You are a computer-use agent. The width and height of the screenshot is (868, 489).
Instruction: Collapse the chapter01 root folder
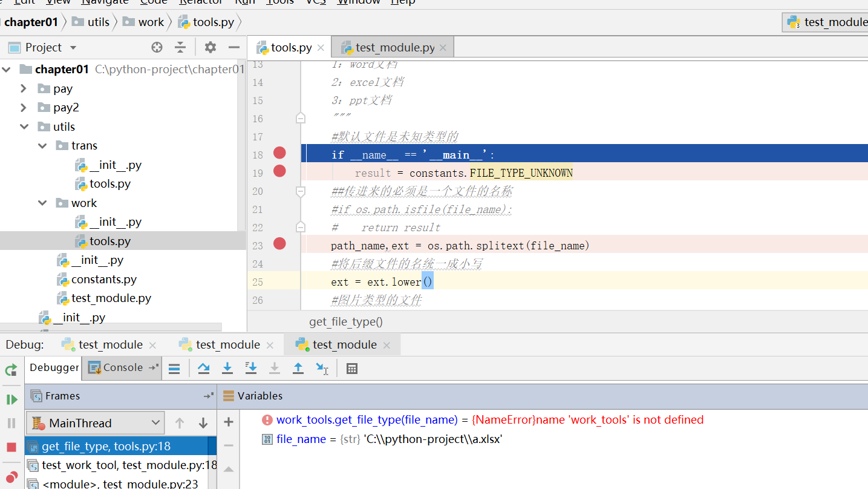click(7, 70)
